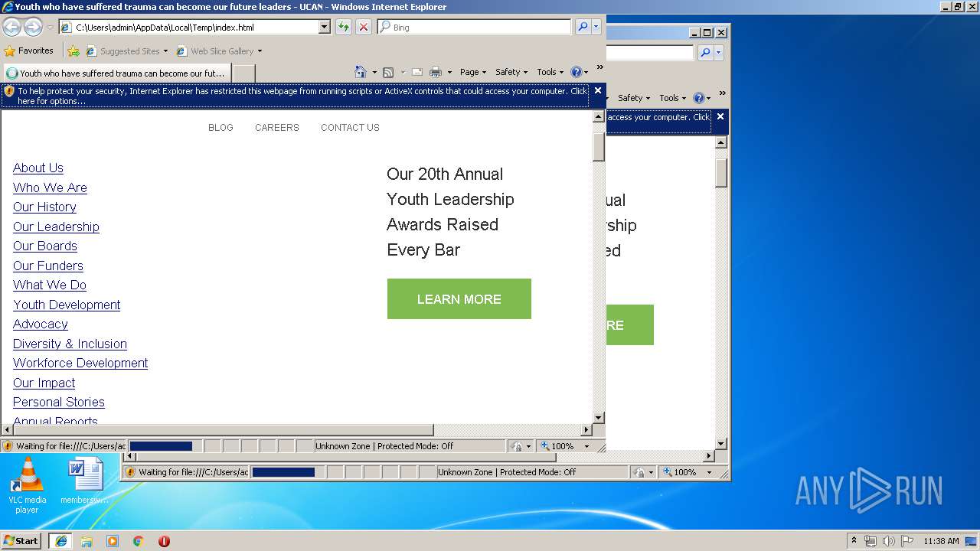Click the green LEARN MORE button
The height and width of the screenshot is (551, 980).
459,299
